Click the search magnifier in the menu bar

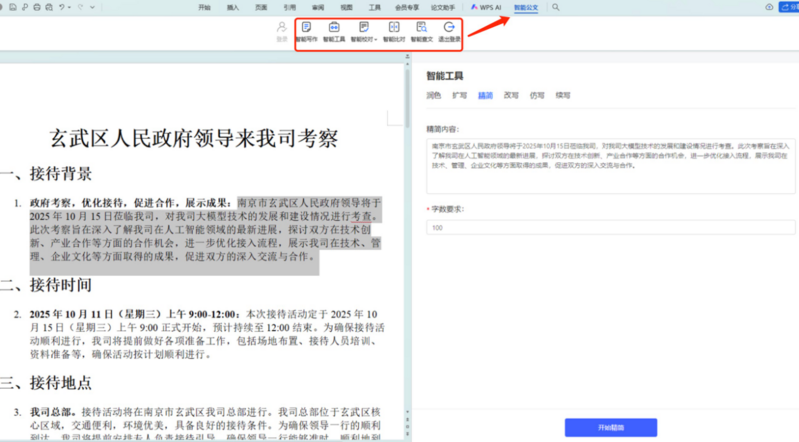(556, 7)
